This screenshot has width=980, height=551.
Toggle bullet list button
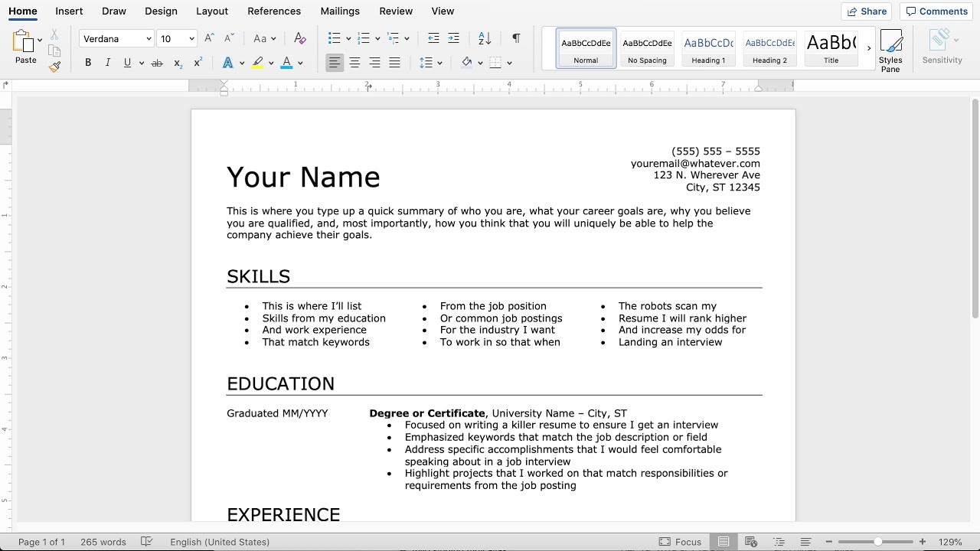click(x=334, y=38)
